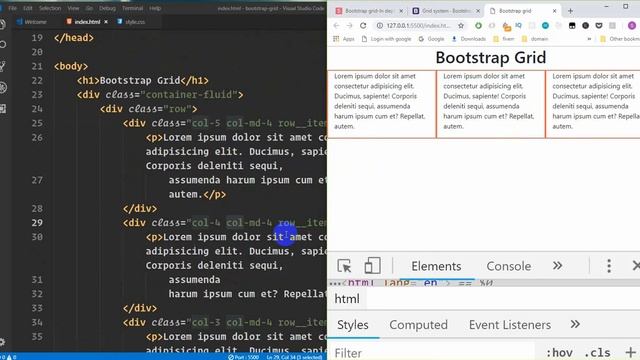Go back in Chrome
This screenshot has width=640, height=360.
(x=336, y=25)
